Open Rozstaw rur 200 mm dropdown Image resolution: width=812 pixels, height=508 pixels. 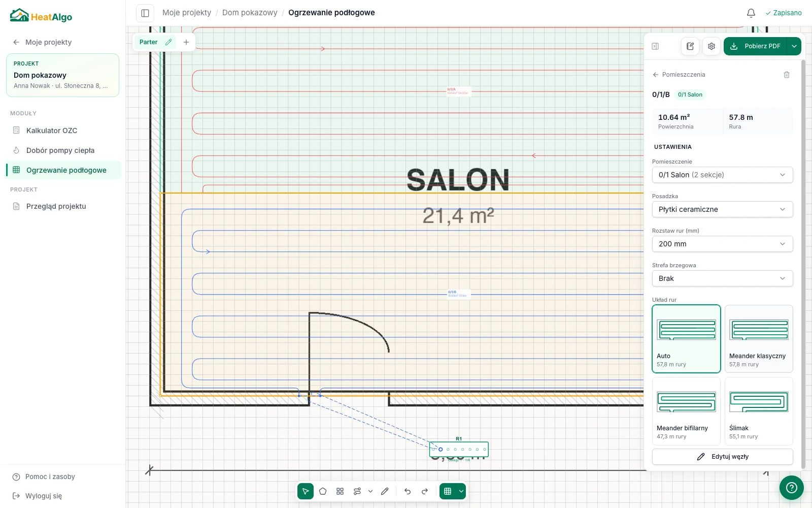(722, 244)
